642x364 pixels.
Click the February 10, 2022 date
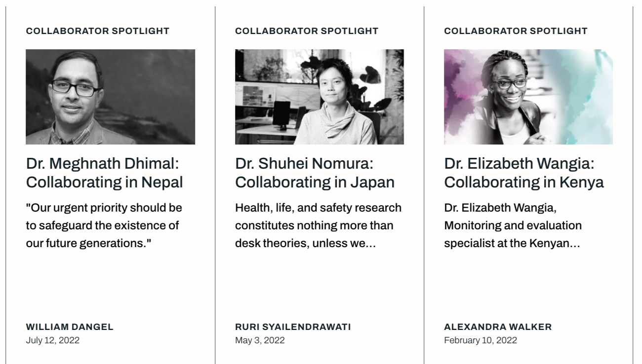tap(481, 340)
